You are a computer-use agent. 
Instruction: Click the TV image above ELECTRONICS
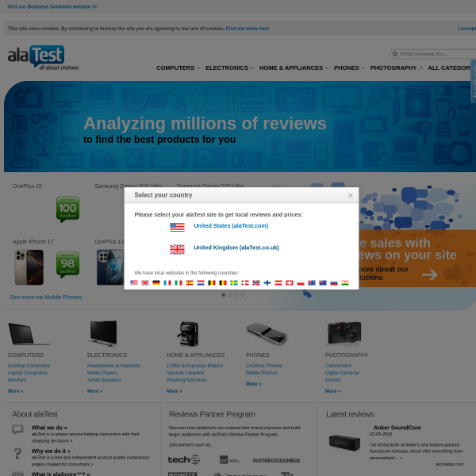point(103,334)
